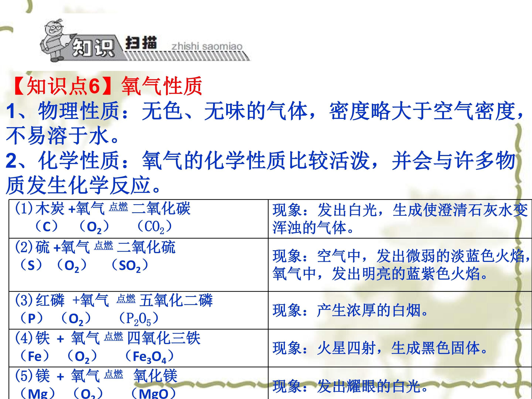Click the 不易溶于水 text line

[x=63, y=136]
